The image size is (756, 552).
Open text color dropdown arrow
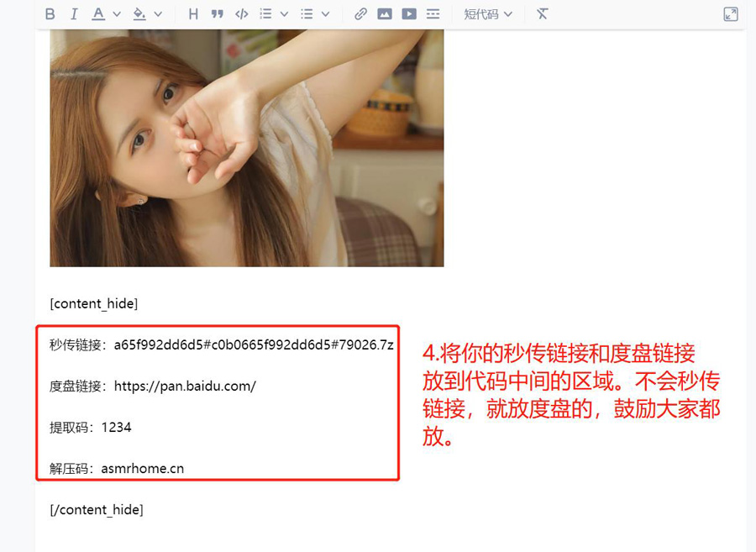click(x=117, y=14)
